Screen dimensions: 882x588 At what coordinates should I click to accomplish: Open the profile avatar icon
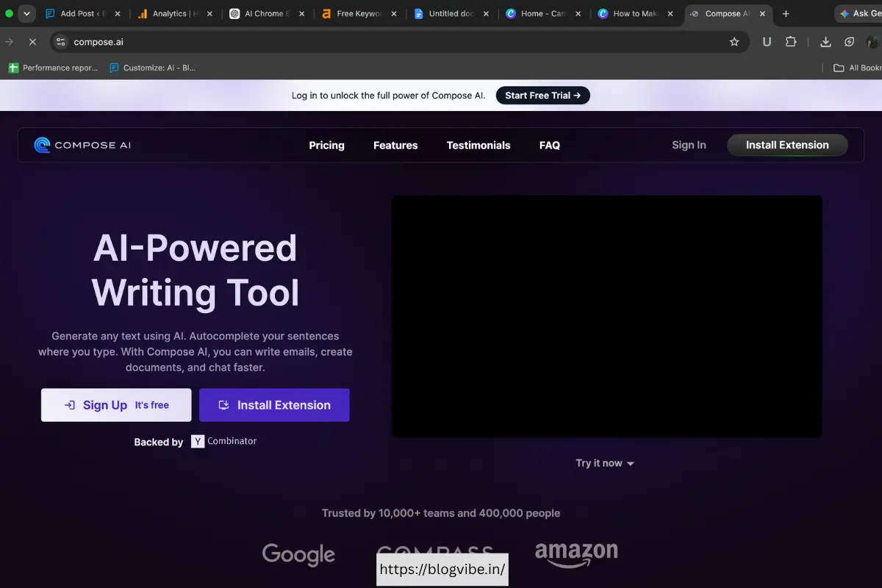click(873, 42)
